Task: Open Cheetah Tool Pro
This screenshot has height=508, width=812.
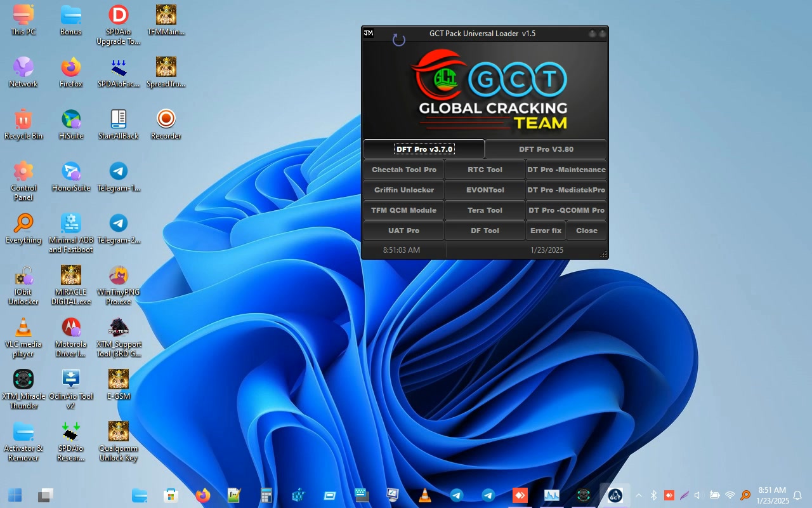Action: [404, 170]
